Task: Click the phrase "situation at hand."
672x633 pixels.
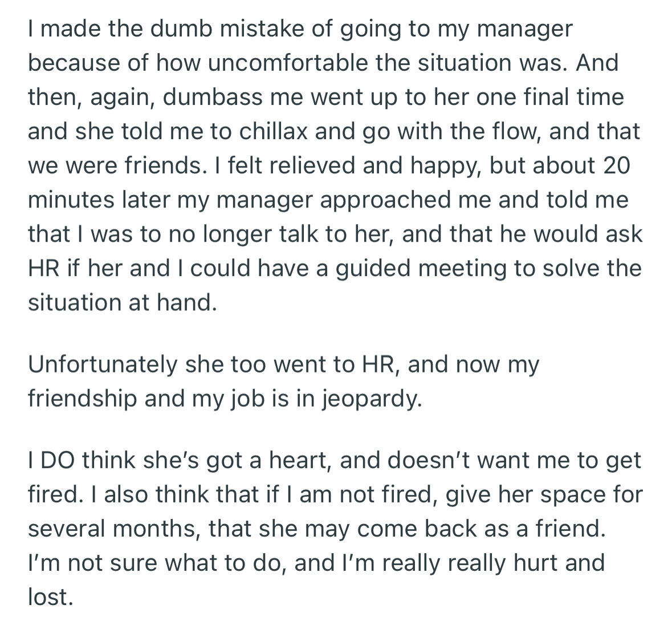Action: tap(123, 303)
